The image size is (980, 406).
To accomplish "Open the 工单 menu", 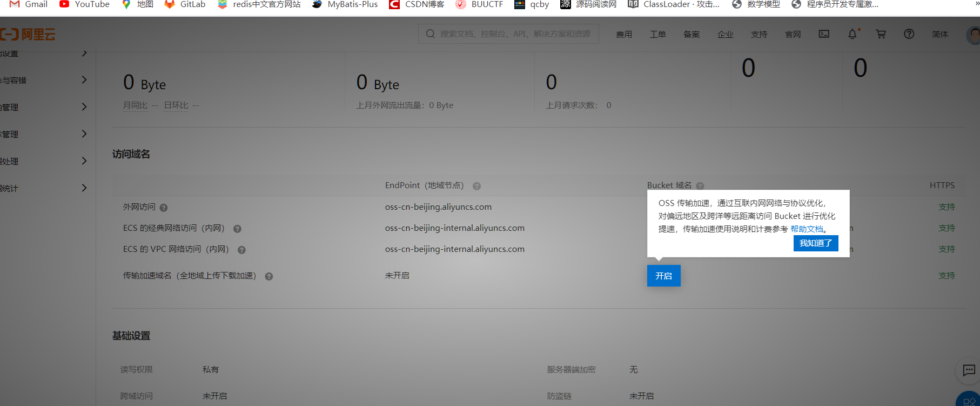I will (657, 34).
